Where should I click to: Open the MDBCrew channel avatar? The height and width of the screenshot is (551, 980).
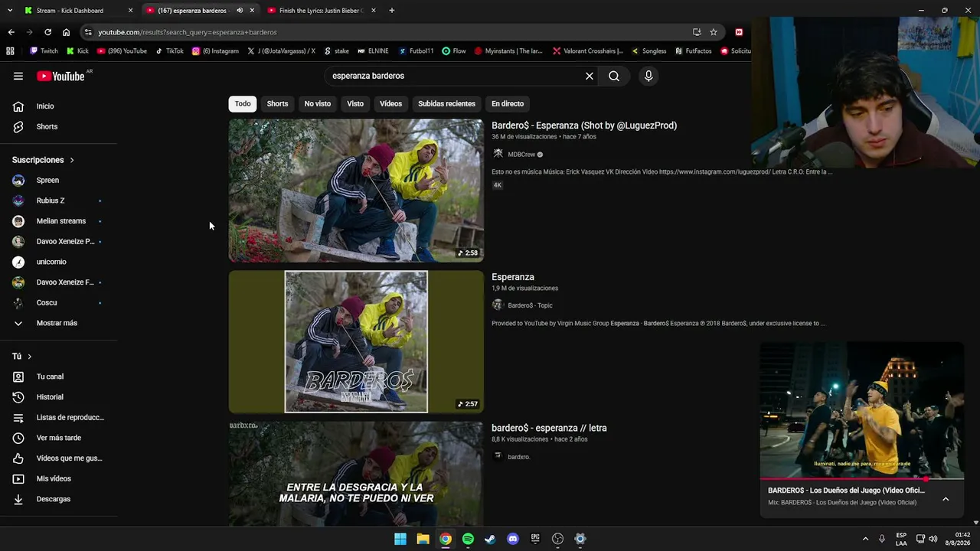498,155
